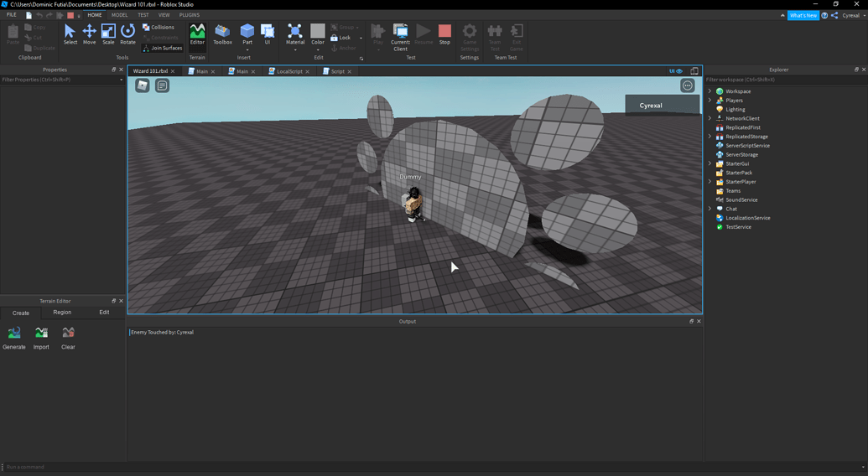
Task: Click the share icon near username
Action: pyautogui.click(x=834, y=15)
